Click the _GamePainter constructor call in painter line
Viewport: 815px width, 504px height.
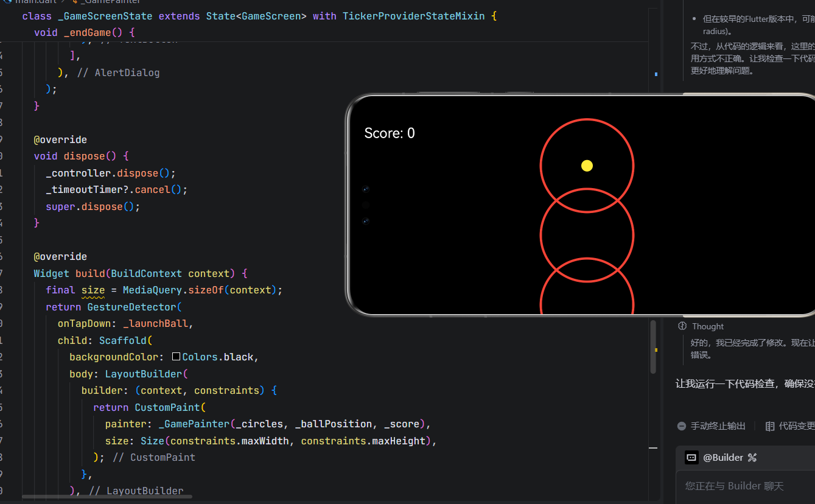[195, 424]
